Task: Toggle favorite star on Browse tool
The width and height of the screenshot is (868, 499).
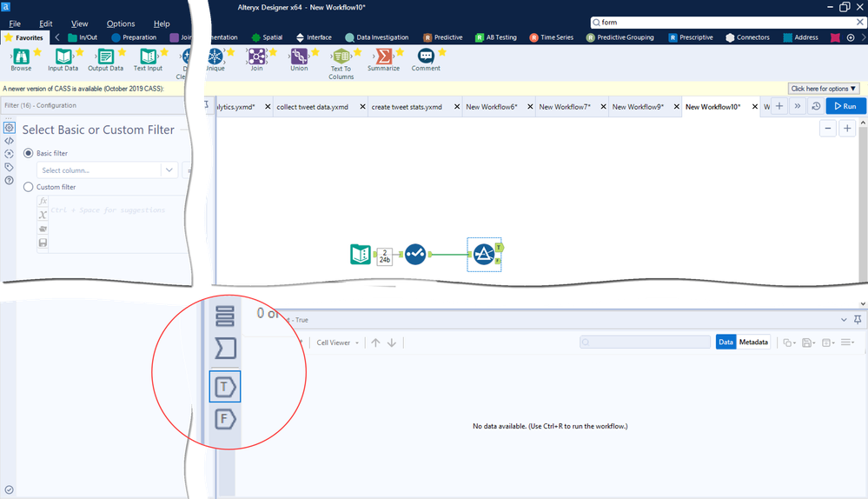Action: click(x=37, y=52)
